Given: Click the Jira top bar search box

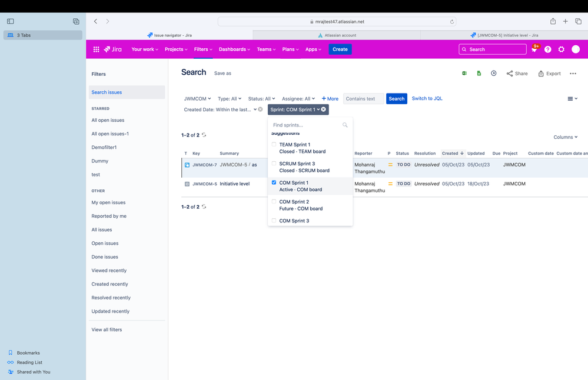Looking at the screenshot, I should [493, 49].
